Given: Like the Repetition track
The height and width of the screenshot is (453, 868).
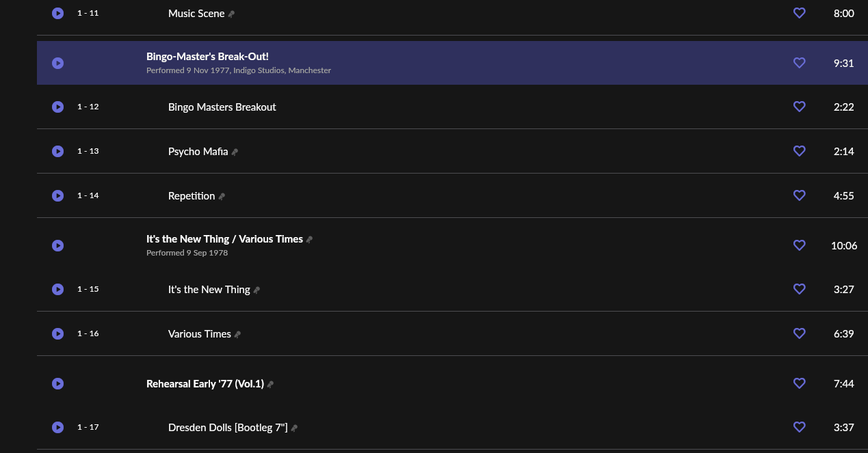Looking at the screenshot, I should tap(799, 195).
